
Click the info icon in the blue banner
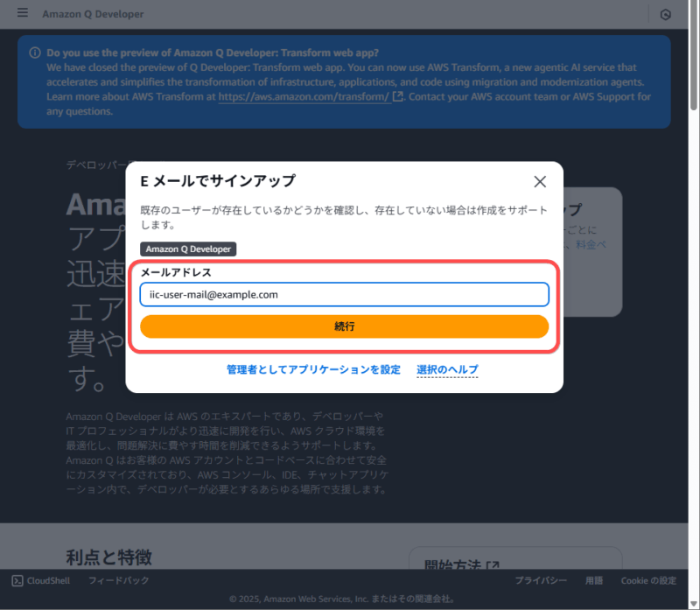click(x=35, y=53)
